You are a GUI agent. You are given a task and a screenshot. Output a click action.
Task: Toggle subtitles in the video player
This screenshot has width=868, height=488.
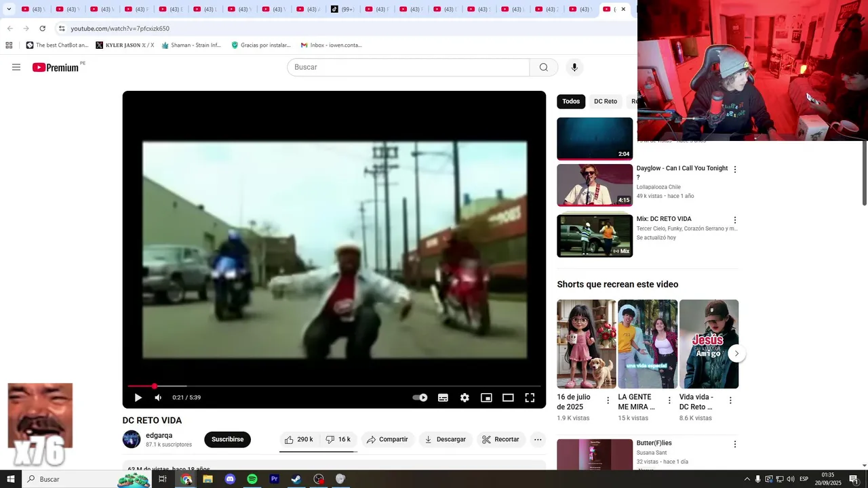tap(443, 398)
